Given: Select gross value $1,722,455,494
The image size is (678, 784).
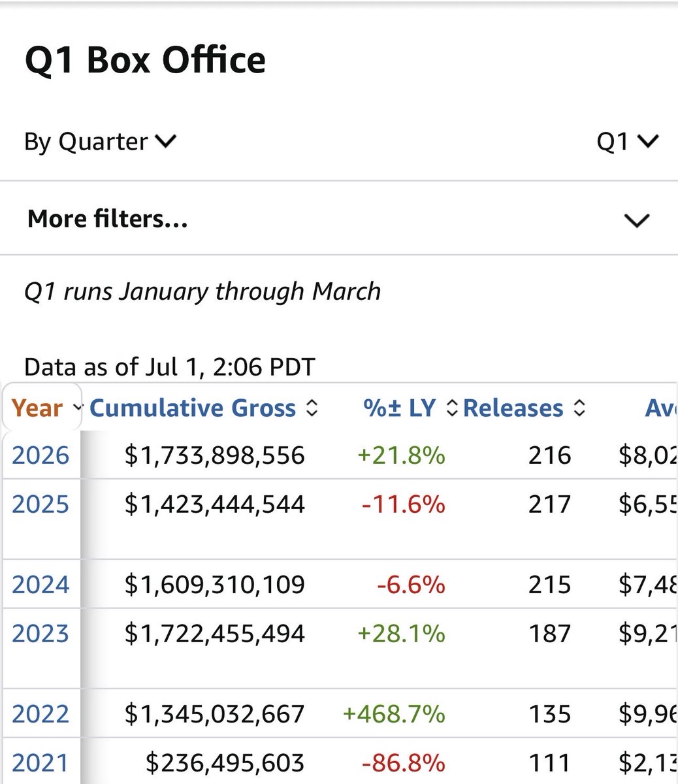Looking at the screenshot, I should tap(214, 634).
